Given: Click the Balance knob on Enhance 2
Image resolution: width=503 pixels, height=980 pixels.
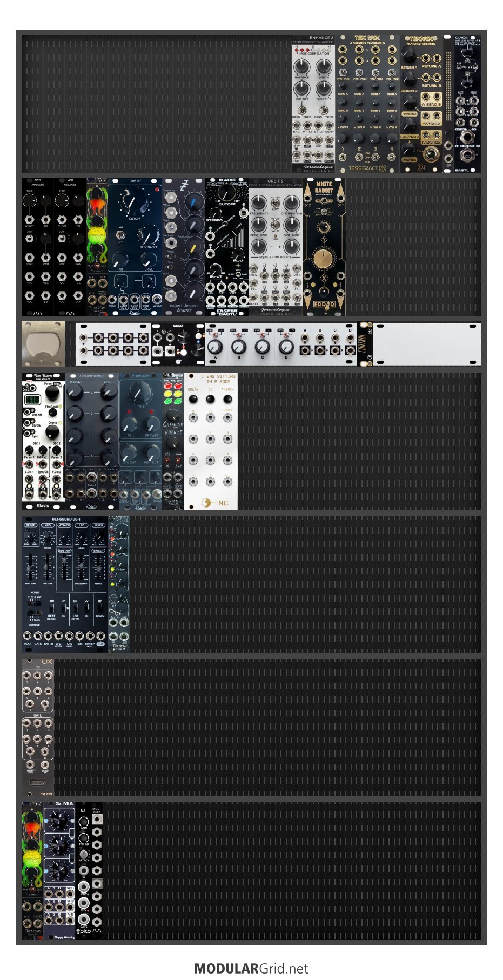Looking at the screenshot, I should tap(302, 67).
